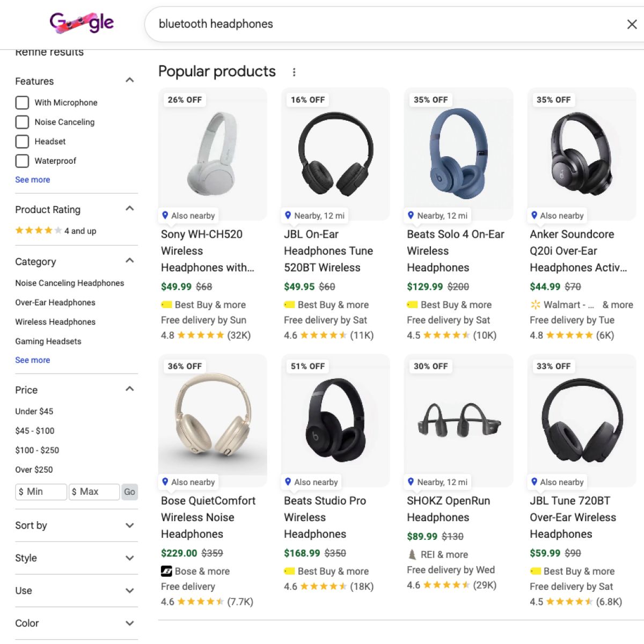Filter by 4 stars and up rating
The width and height of the screenshot is (644, 644).
(x=56, y=231)
